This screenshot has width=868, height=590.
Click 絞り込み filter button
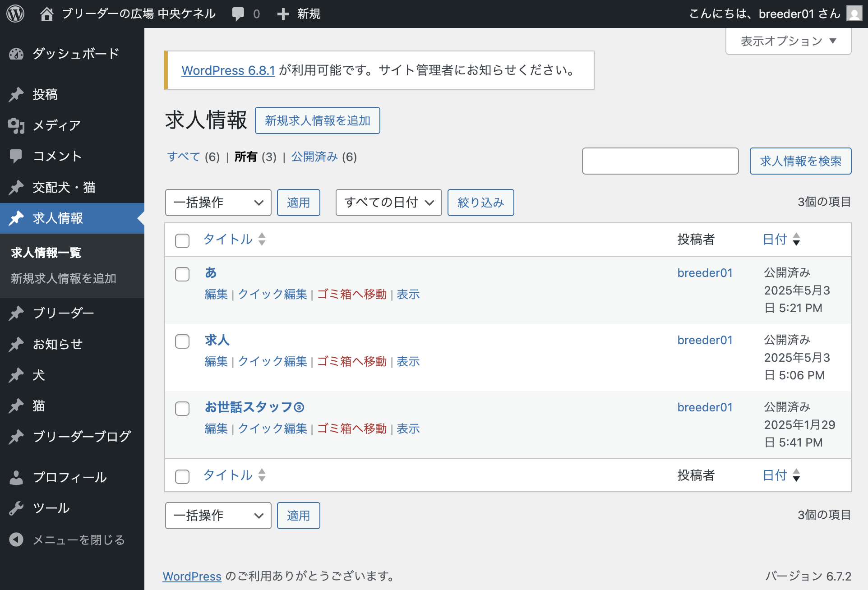point(481,203)
